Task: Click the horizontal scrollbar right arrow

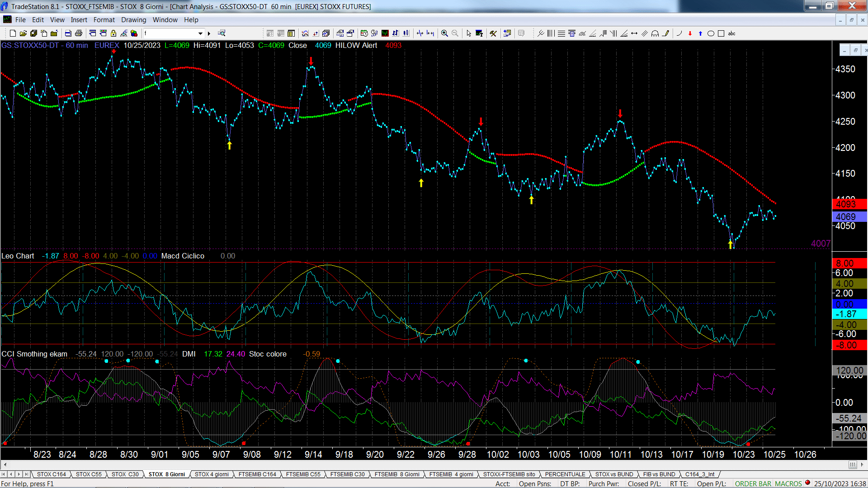Action: tap(863, 465)
